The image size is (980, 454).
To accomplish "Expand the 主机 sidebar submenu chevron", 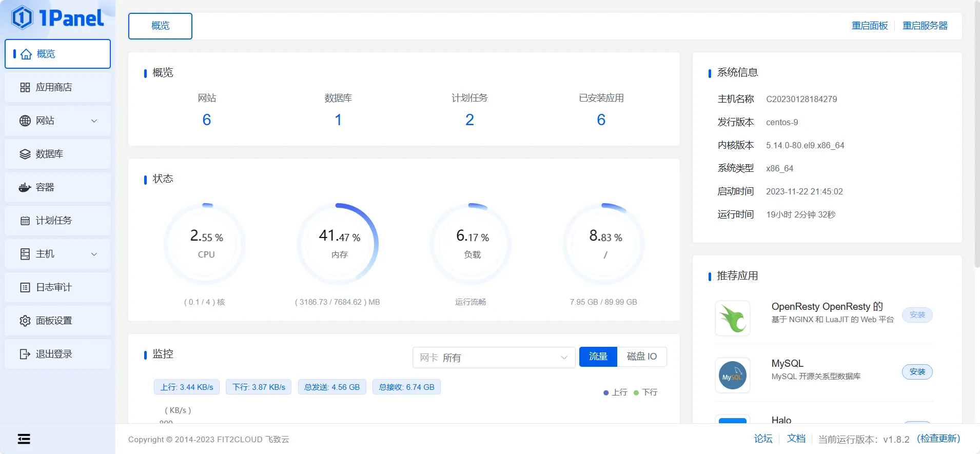I will tap(94, 254).
